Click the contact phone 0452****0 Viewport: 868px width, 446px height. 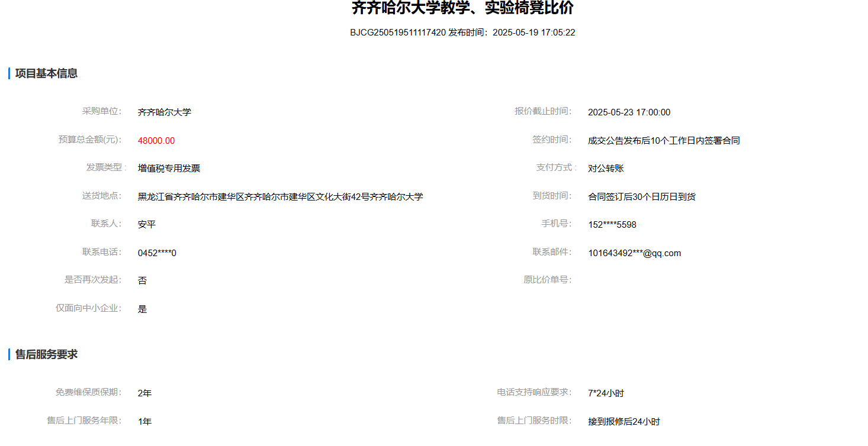pyautogui.click(x=157, y=253)
